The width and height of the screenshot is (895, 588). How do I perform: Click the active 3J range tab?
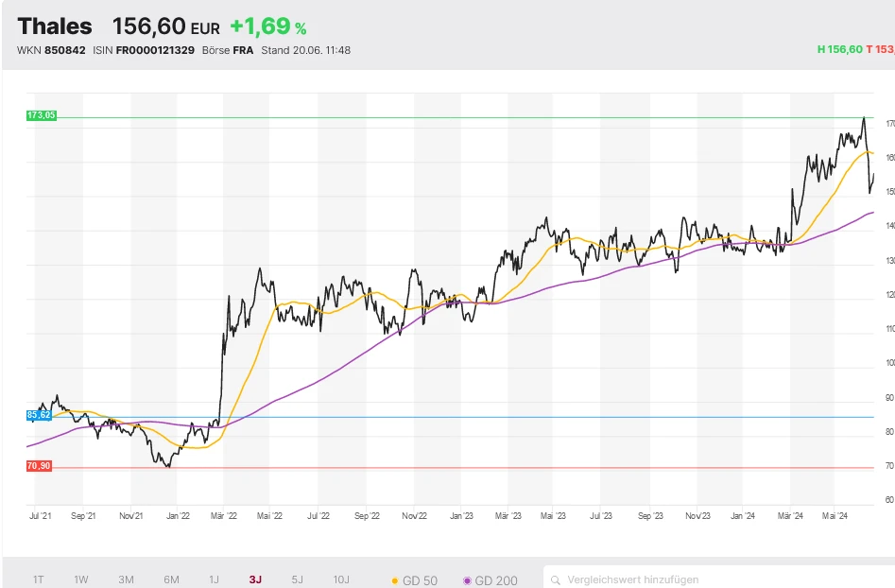click(255, 579)
